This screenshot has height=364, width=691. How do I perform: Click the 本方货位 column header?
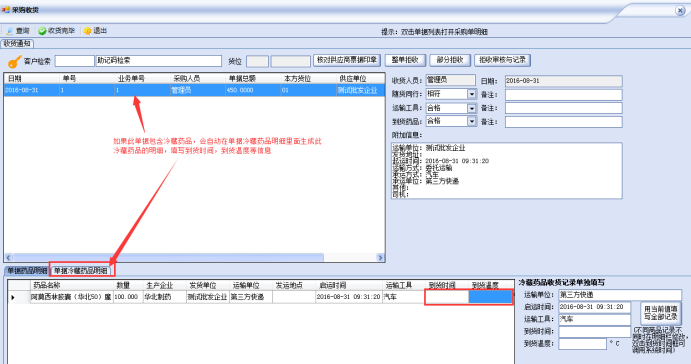[x=308, y=78]
